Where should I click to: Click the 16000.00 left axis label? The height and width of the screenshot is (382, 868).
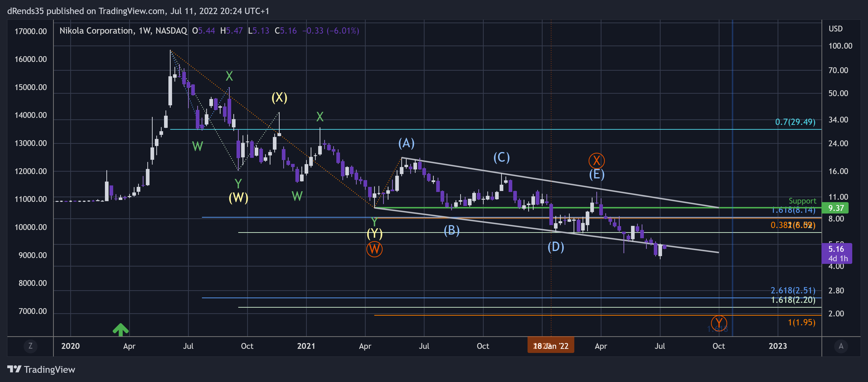pos(31,59)
